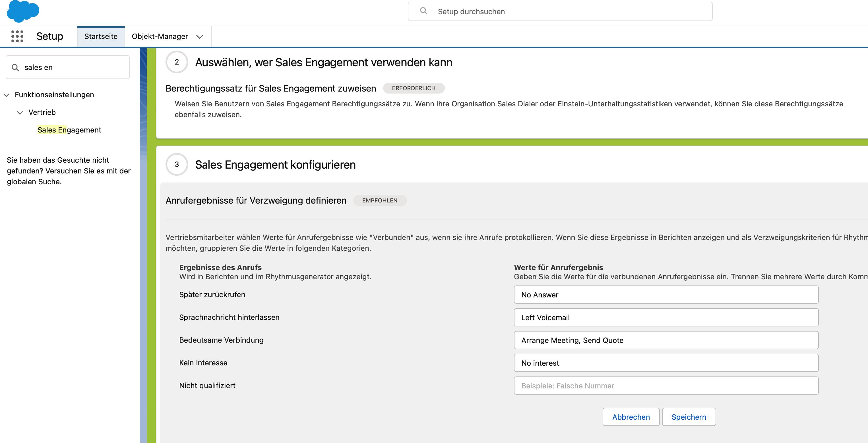
Task: Edit the 'No Answer' value field
Action: [x=666, y=295]
